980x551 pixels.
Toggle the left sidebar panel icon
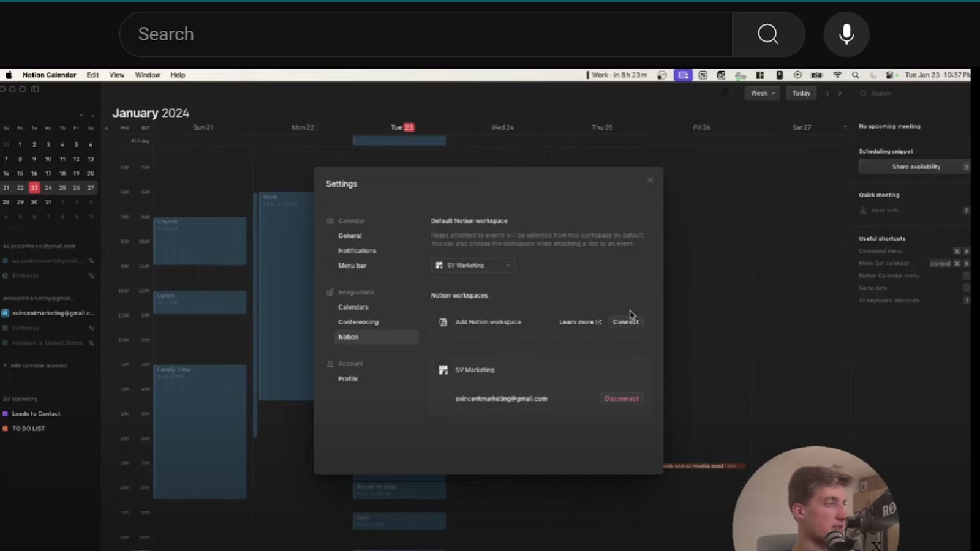point(36,89)
